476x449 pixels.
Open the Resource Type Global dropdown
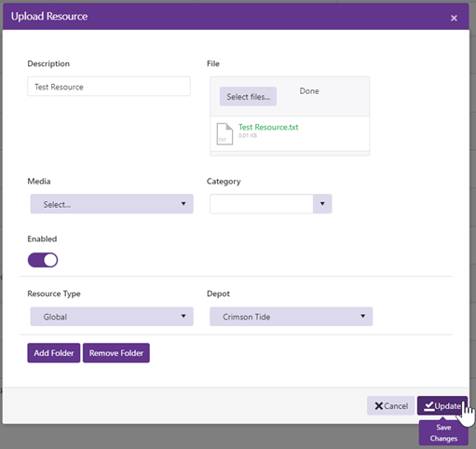pos(112,317)
